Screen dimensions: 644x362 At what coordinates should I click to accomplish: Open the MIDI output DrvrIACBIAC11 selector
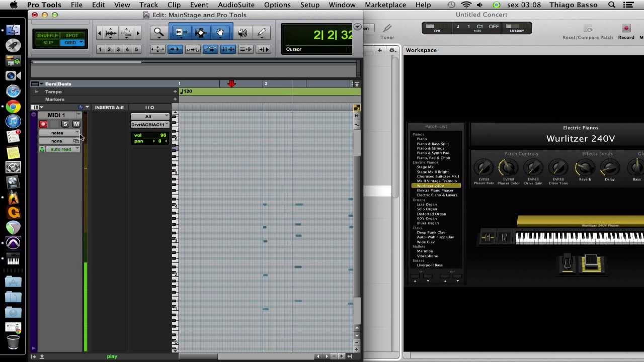pos(150,125)
